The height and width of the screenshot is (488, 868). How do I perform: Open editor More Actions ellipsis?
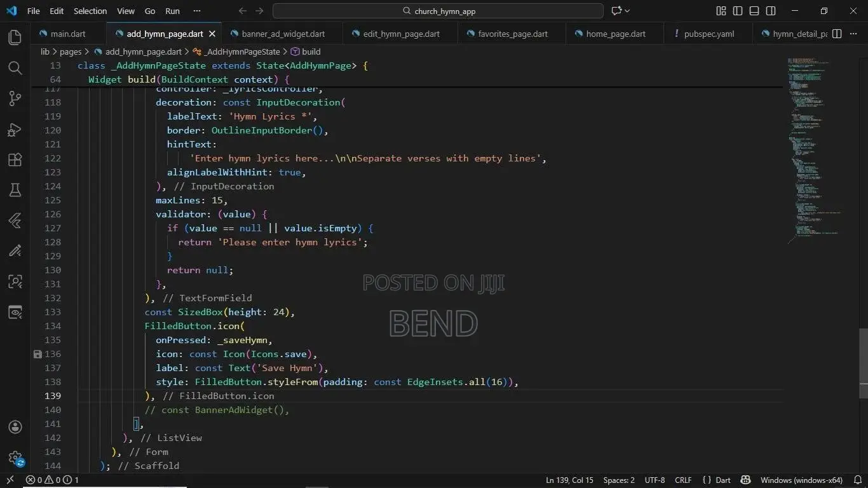pyautogui.click(x=855, y=34)
